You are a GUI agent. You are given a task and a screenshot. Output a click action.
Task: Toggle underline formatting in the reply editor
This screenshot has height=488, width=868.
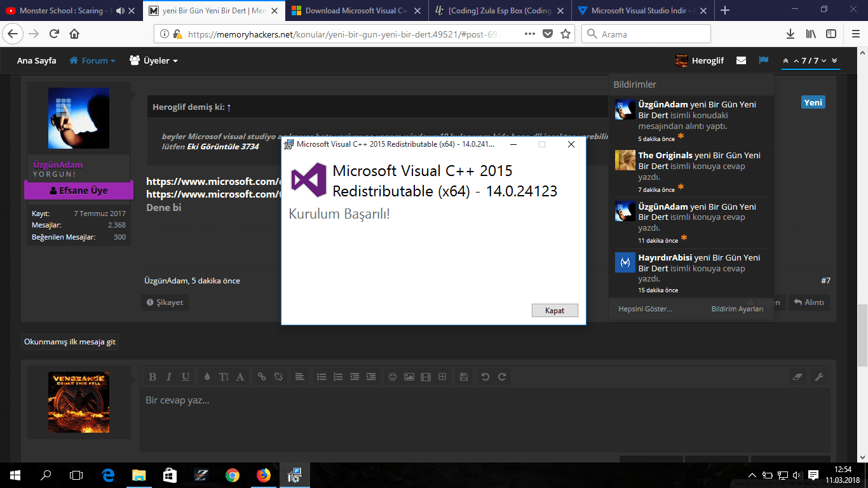(x=186, y=377)
